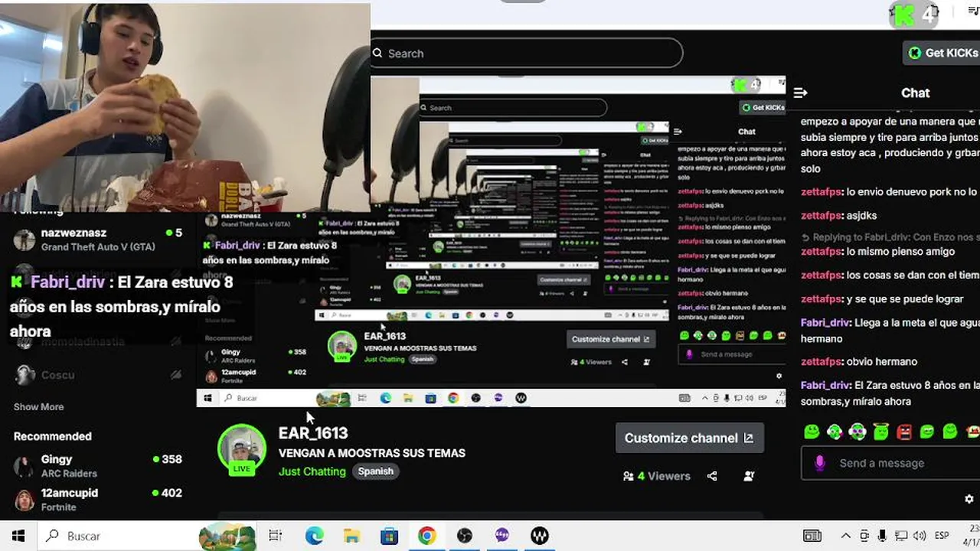Click Fabri_driv 'El Zara estuvo 8 años' chat message
Viewport: 980px width, 551px height.
(890, 393)
